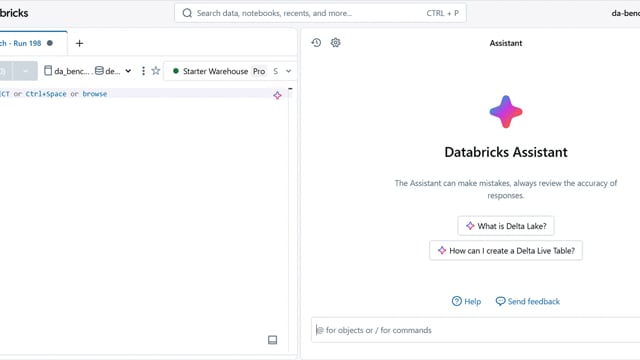640x360 pixels.
Task: Open Assistant chat history icon
Action: [x=316, y=42]
